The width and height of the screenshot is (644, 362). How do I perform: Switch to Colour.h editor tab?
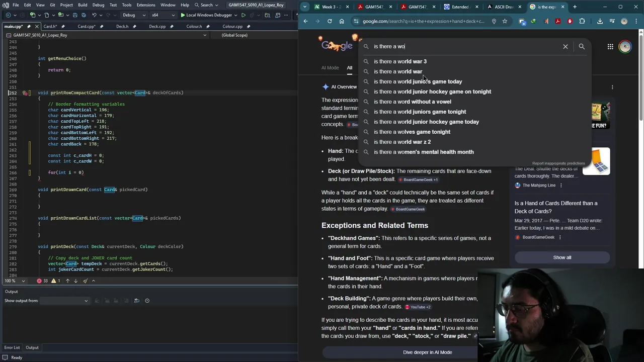tap(194, 26)
